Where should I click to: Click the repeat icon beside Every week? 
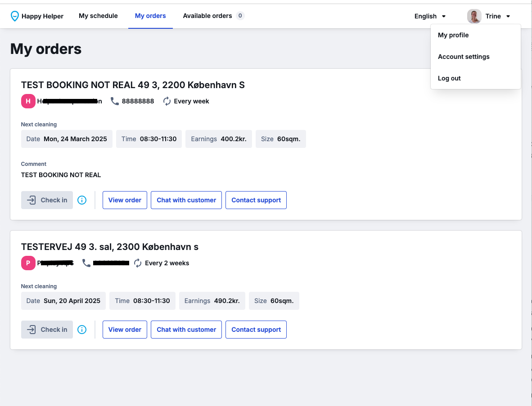(167, 101)
